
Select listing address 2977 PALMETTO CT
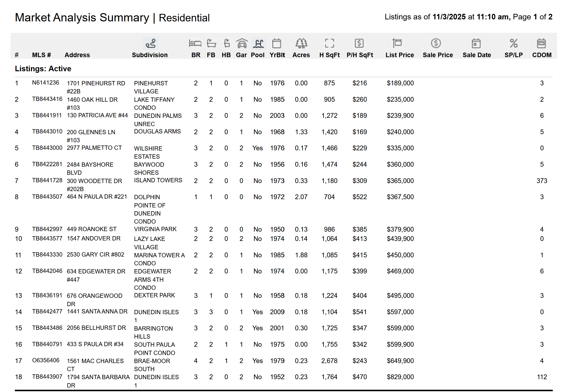click(x=94, y=148)
